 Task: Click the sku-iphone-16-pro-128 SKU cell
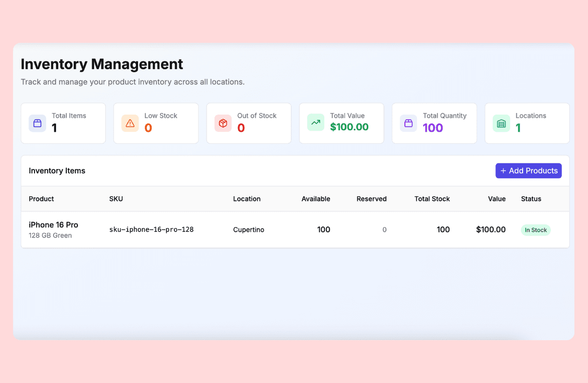152,230
